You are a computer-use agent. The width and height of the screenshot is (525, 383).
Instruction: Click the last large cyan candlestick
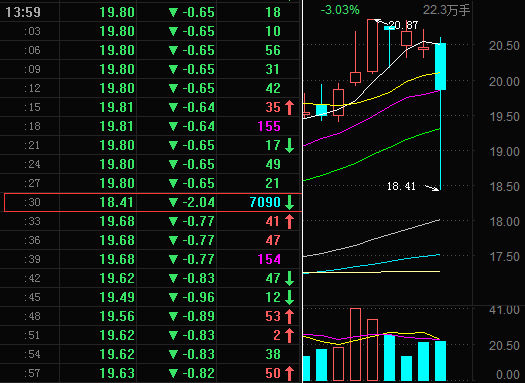coord(440,66)
